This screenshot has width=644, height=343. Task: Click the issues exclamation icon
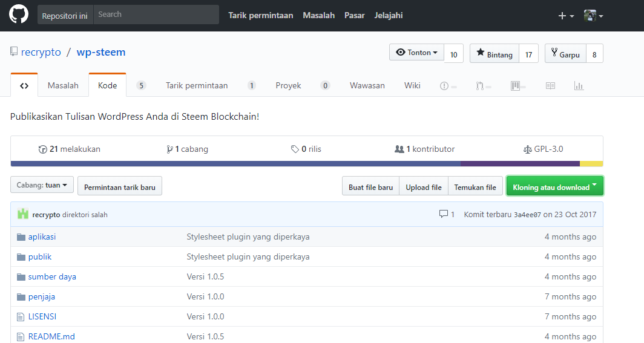pyautogui.click(x=444, y=86)
